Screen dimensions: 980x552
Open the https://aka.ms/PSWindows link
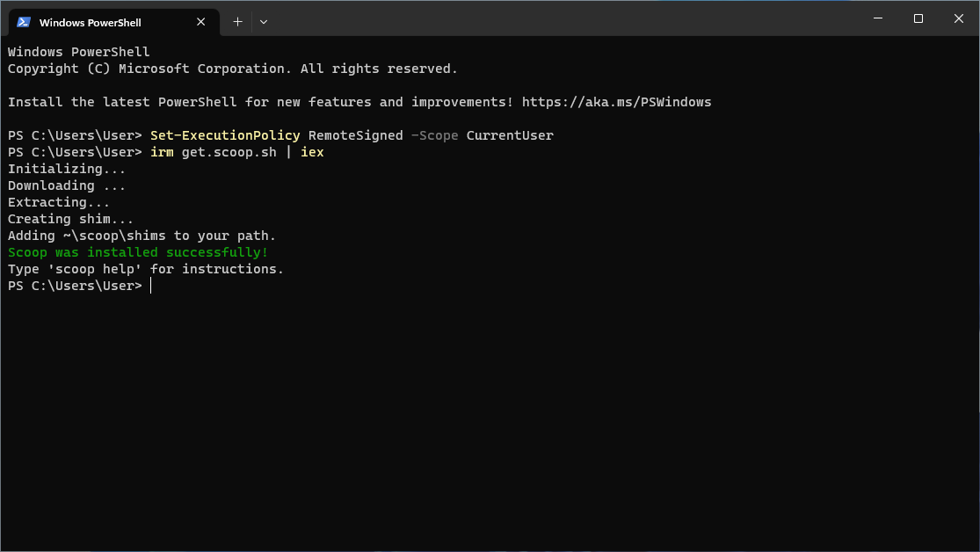click(616, 102)
